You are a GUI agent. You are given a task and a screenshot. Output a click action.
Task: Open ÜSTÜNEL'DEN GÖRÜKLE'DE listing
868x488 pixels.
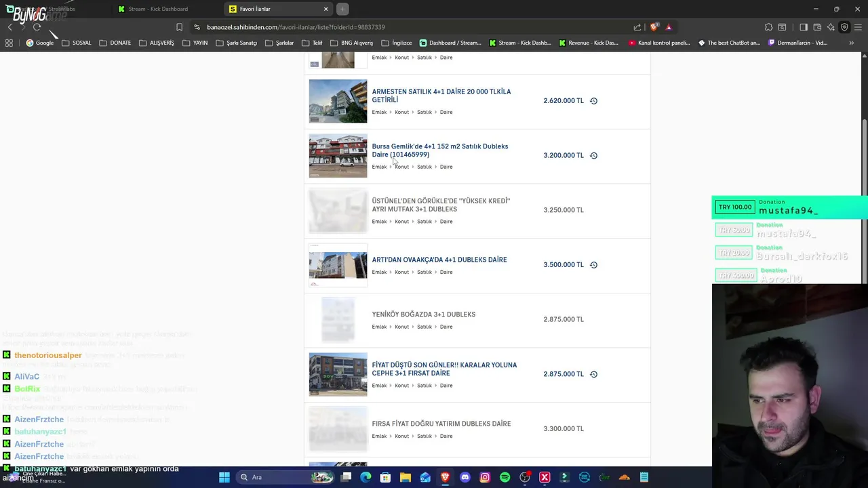click(441, 205)
